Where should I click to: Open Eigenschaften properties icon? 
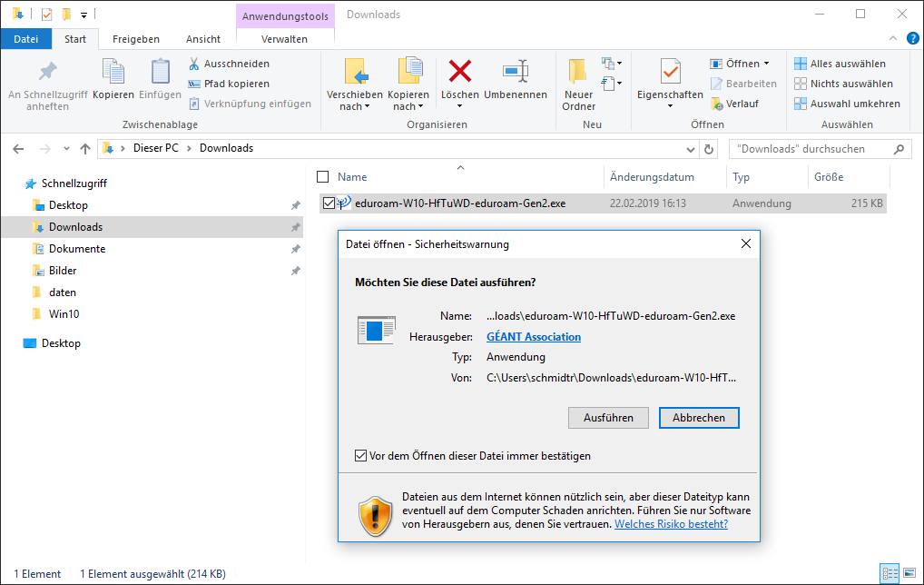[x=670, y=72]
